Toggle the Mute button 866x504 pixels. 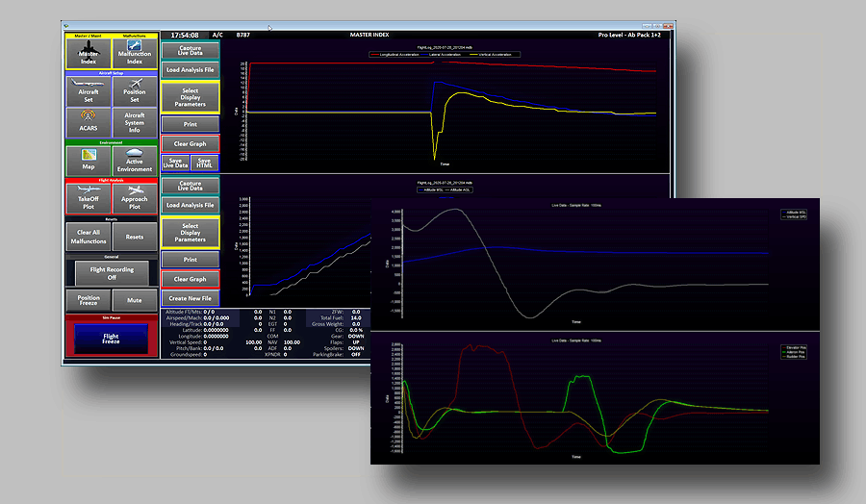[x=135, y=300]
